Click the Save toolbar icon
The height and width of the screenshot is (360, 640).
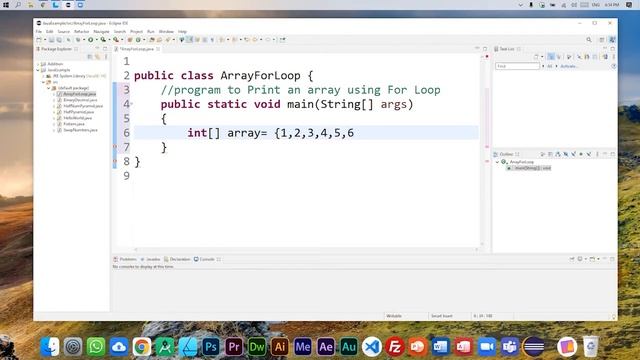[51, 40]
